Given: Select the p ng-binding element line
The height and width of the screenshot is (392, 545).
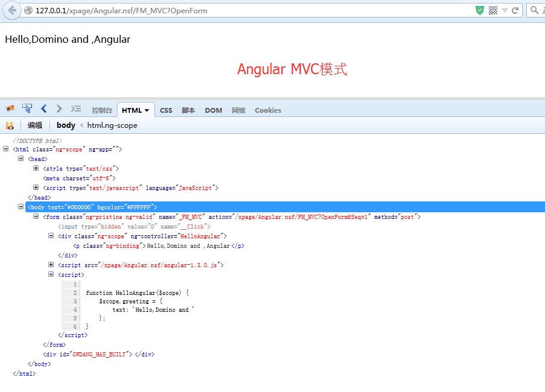Looking at the screenshot, I should click(159, 246).
